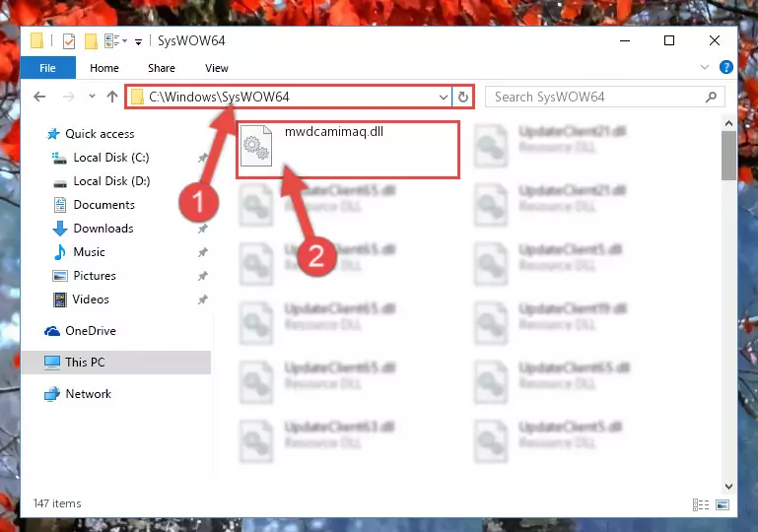Click the pin icon next to Music

202,252
